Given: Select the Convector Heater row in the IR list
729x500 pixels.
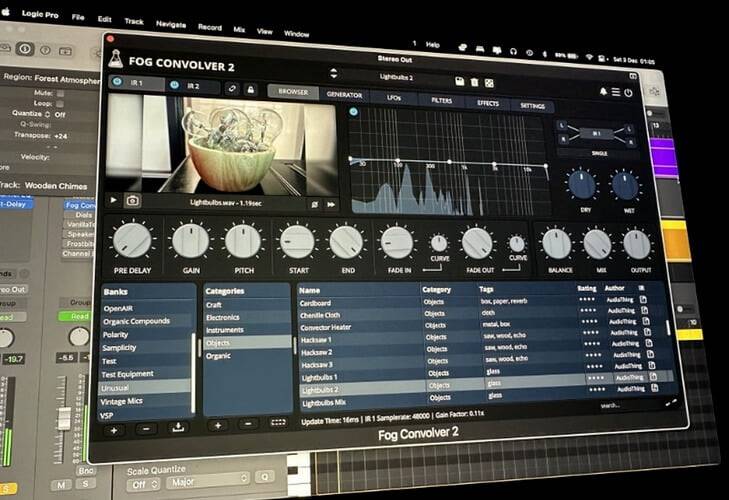Looking at the screenshot, I should 483,325.
